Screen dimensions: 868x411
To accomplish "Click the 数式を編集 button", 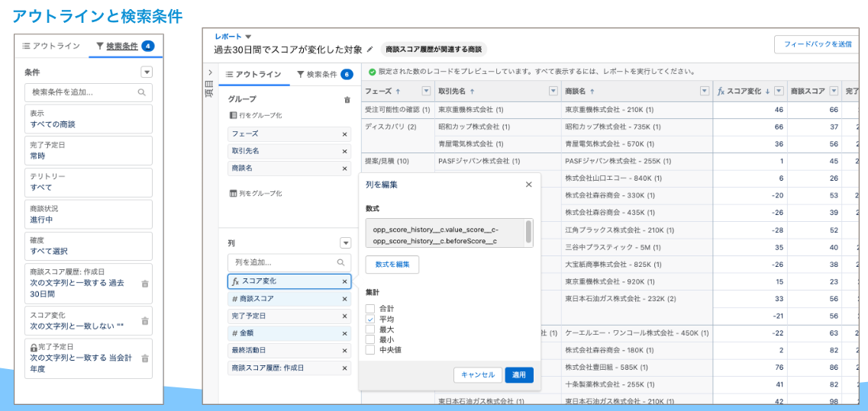I will (x=392, y=265).
